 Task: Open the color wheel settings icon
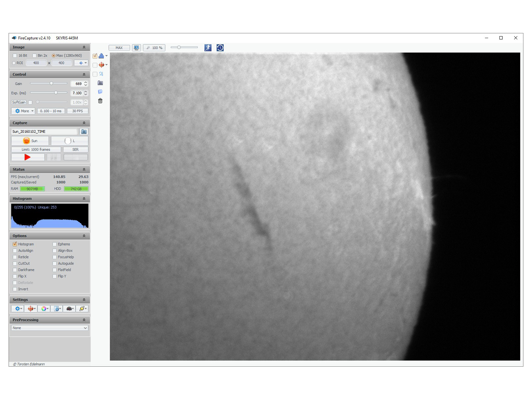pyautogui.click(x=44, y=309)
